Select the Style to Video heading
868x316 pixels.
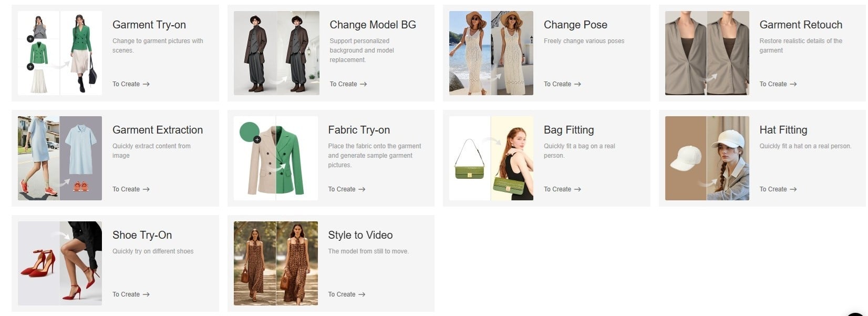(360, 235)
